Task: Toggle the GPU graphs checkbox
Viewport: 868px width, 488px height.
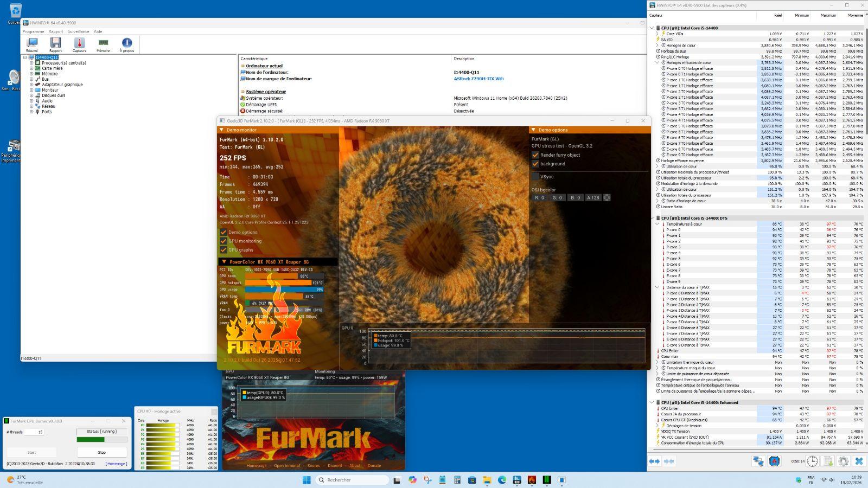Action: [223, 250]
